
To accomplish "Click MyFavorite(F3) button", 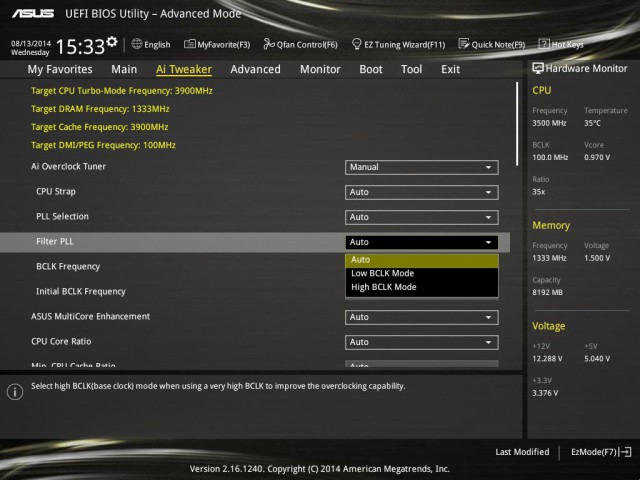I will click(x=217, y=44).
